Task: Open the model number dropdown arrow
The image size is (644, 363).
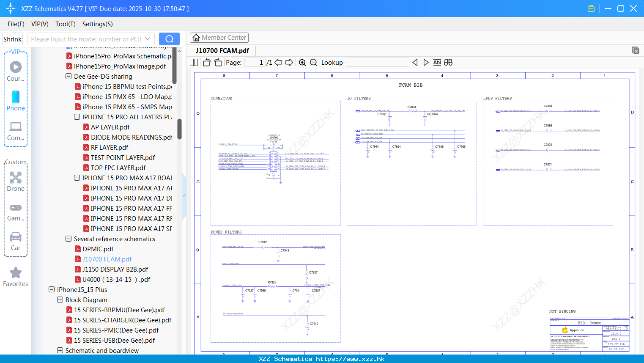Action: 148,39
